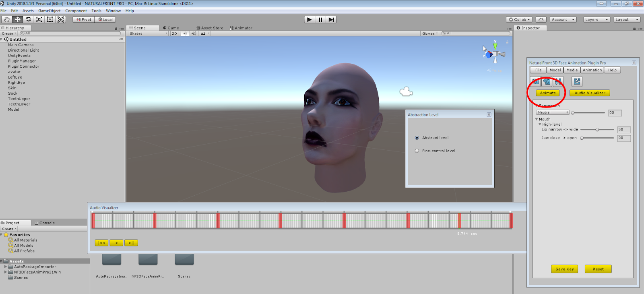Viewport: 644px width, 294px height.
Task: Switch to the Animator tab
Action: pos(241,28)
